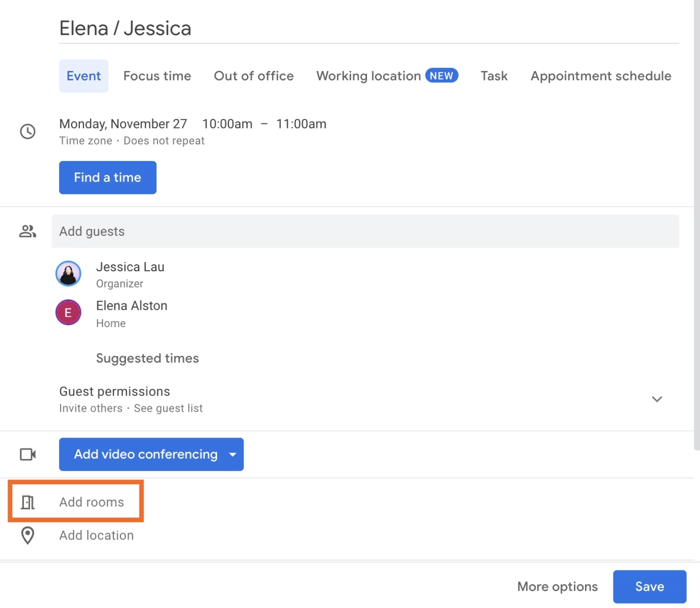Open More options

point(557,587)
